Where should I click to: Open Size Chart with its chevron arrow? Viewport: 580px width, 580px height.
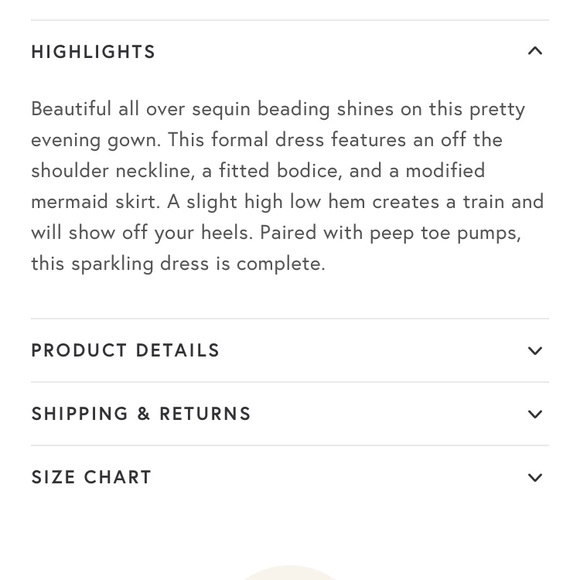(535, 477)
